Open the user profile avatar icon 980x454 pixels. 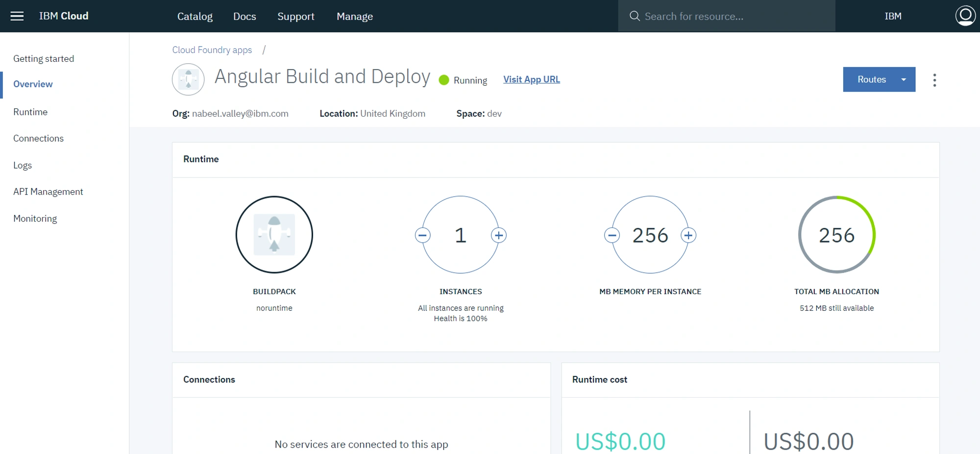(965, 16)
